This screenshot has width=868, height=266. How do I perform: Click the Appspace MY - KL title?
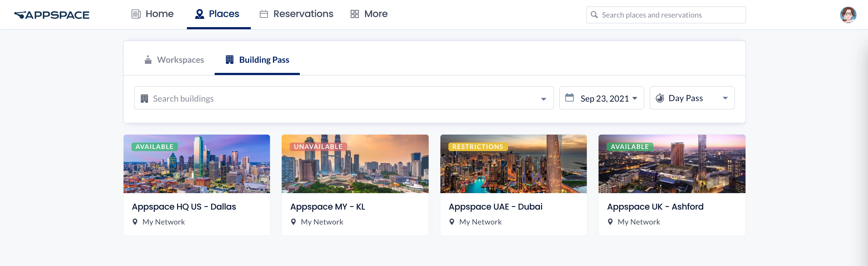point(327,207)
